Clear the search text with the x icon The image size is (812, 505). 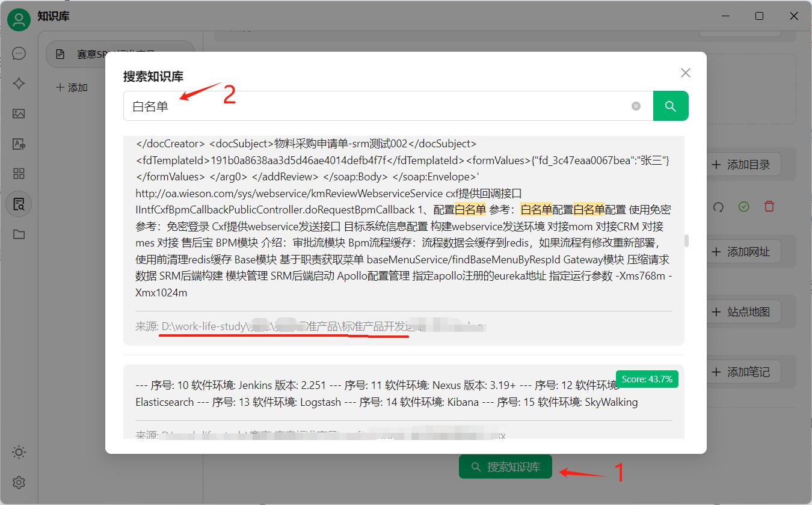tap(636, 106)
